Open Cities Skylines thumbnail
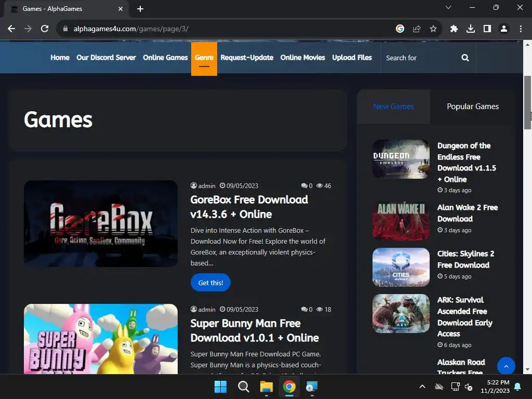532x399 pixels. click(x=401, y=268)
